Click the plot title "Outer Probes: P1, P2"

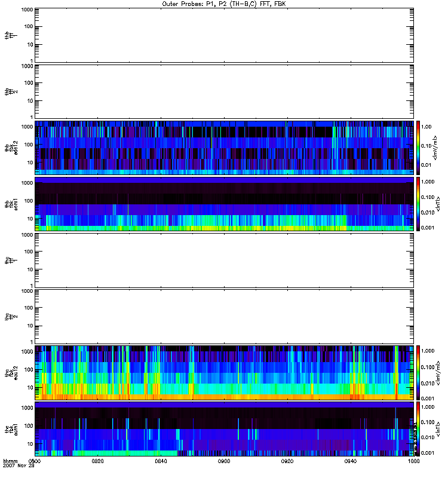[x=224, y=4]
